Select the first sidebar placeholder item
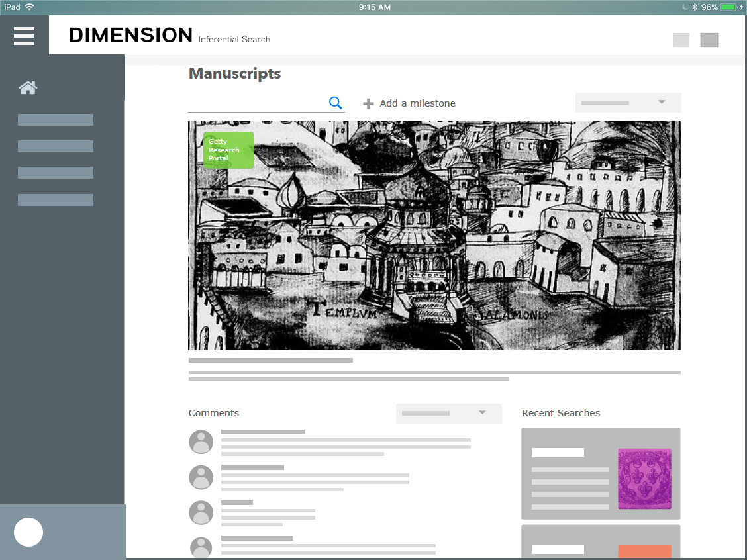747x560 pixels. pos(55,120)
